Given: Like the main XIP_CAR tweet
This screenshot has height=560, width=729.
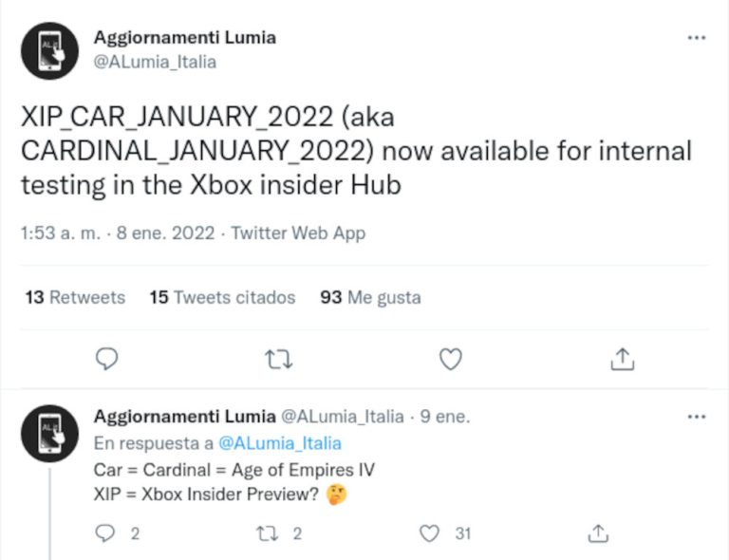Looking at the screenshot, I should click(x=451, y=358).
